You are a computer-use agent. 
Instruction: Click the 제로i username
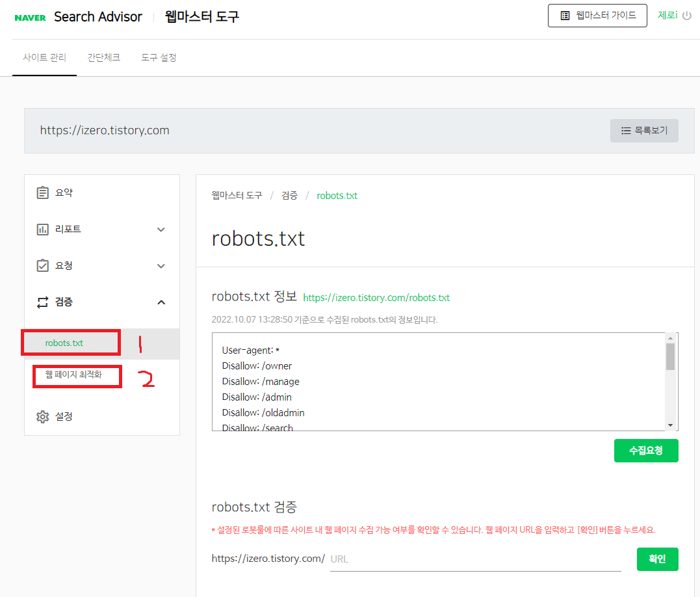pyautogui.click(x=668, y=15)
